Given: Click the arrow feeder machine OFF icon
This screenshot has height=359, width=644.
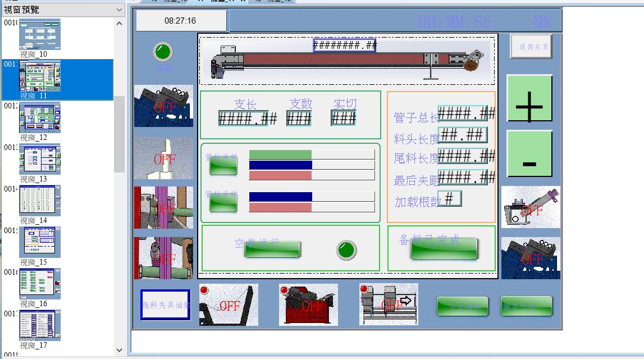Looking at the screenshot, I should tap(389, 305).
